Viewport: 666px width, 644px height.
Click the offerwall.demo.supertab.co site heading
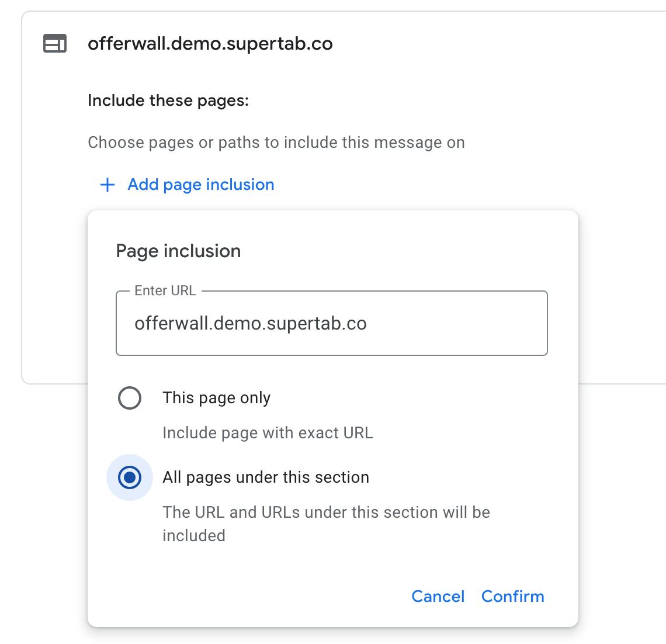[210, 44]
